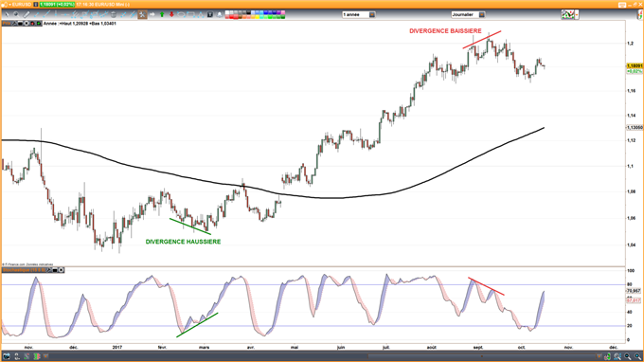644x362 pixels.
Task: Select the rectangle drawing tool
Action: 191,14
